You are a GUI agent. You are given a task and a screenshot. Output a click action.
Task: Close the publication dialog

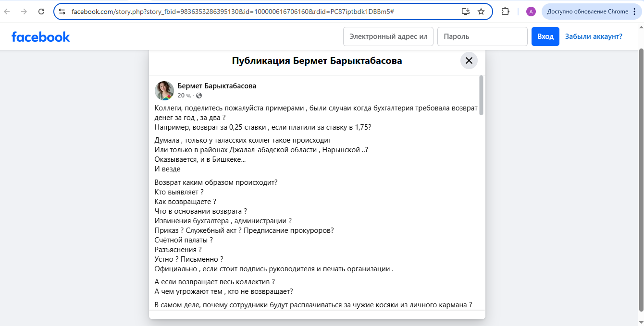(x=469, y=60)
